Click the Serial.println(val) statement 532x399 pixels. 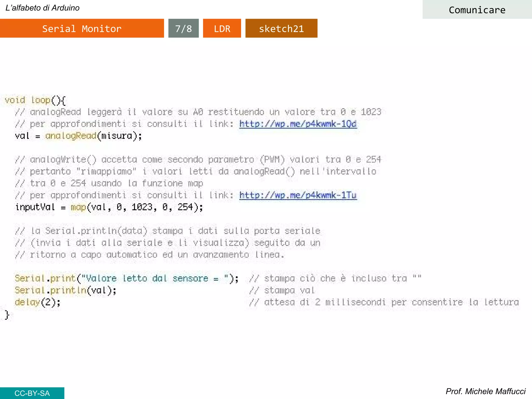click(65, 290)
